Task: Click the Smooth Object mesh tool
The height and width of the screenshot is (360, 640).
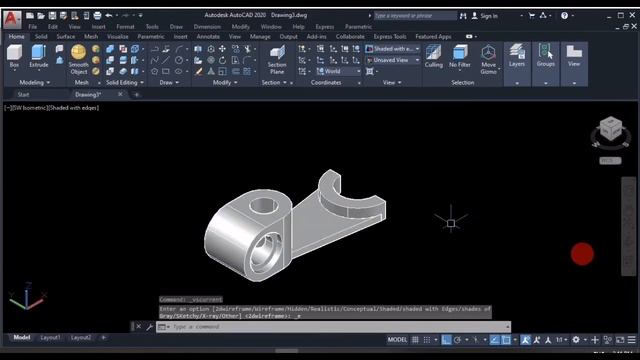Action: coord(78,60)
